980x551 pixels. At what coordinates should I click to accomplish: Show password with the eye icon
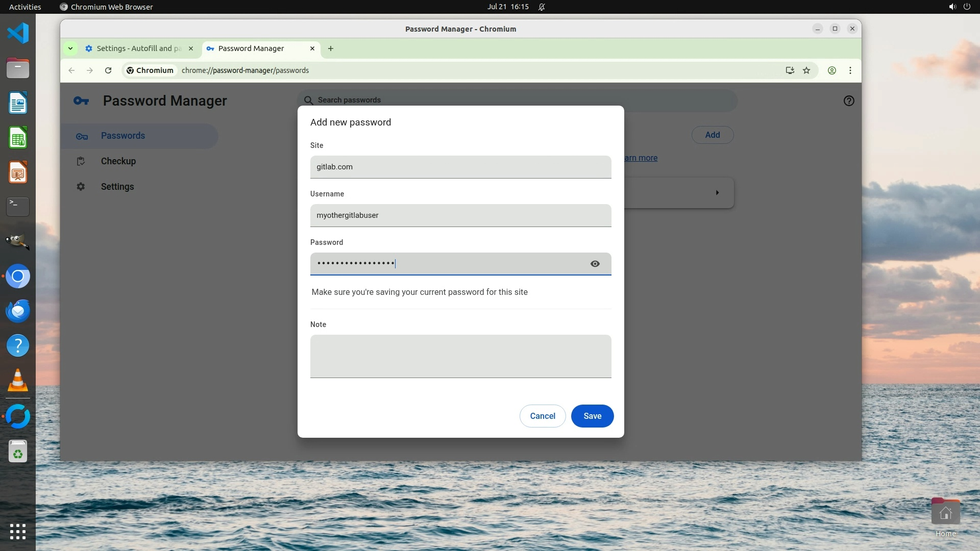(x=595, y=264)
